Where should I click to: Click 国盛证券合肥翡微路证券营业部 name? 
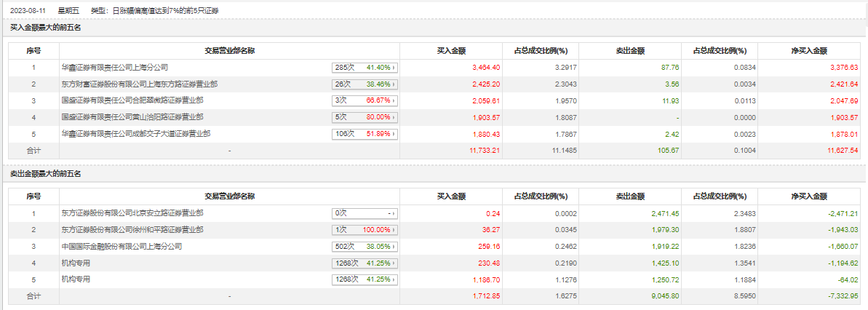[132, 100]
